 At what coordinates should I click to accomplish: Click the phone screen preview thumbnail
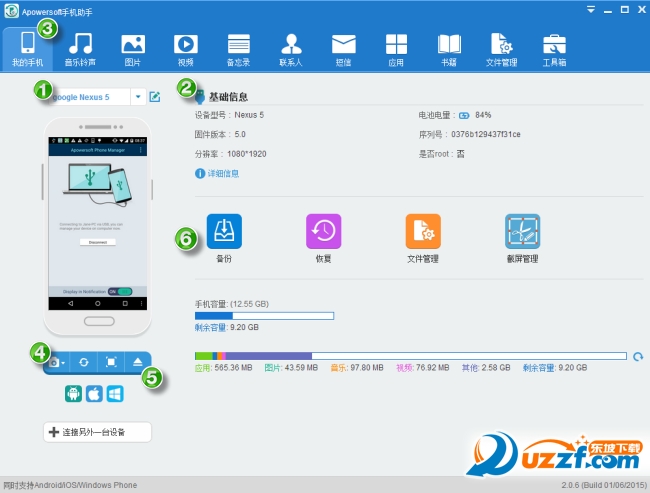98,223
